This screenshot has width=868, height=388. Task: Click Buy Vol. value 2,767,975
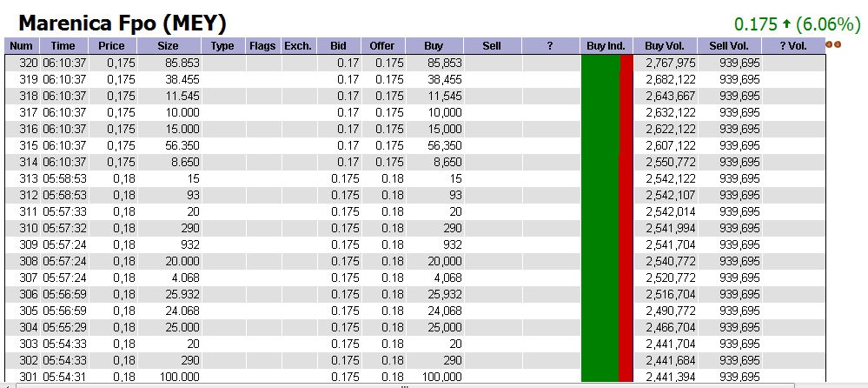[671, 64]
